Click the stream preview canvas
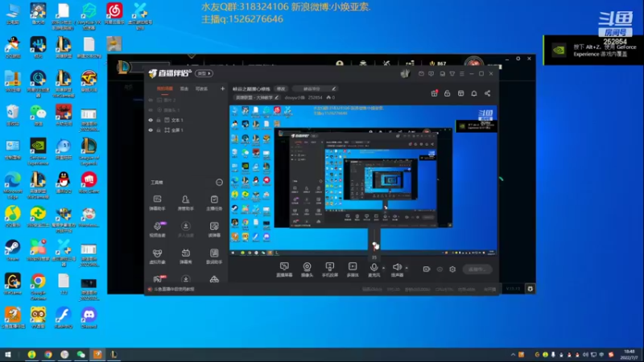Image resolution: width=644 pixels, height=362 pixels. (363, 180)
